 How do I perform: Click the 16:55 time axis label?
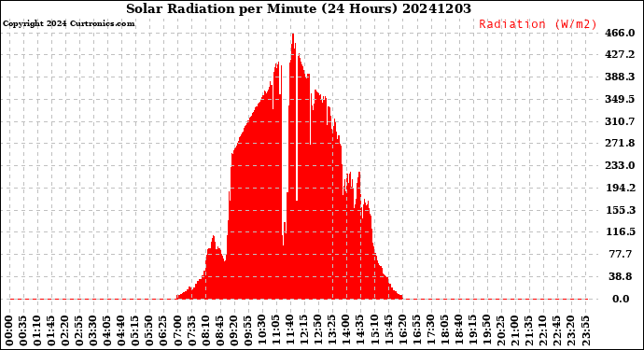pos(416,330)
